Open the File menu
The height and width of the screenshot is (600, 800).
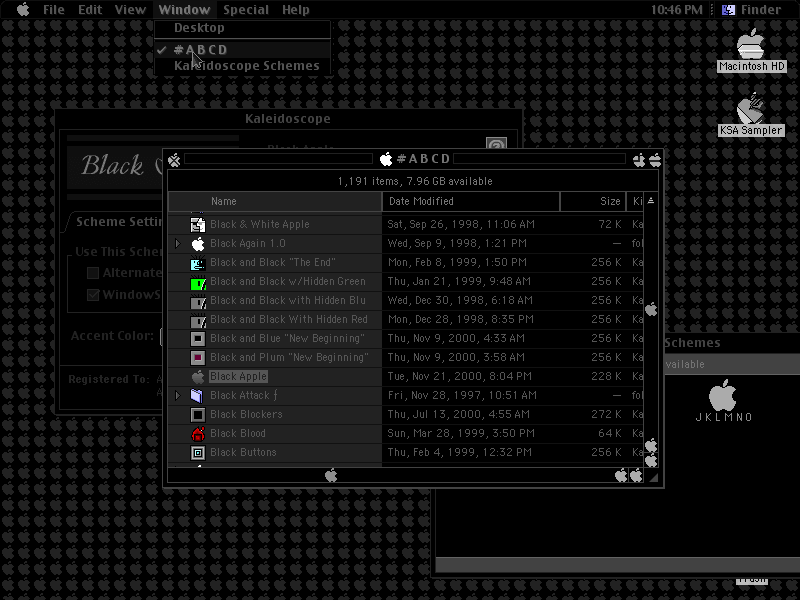(54, 10)
